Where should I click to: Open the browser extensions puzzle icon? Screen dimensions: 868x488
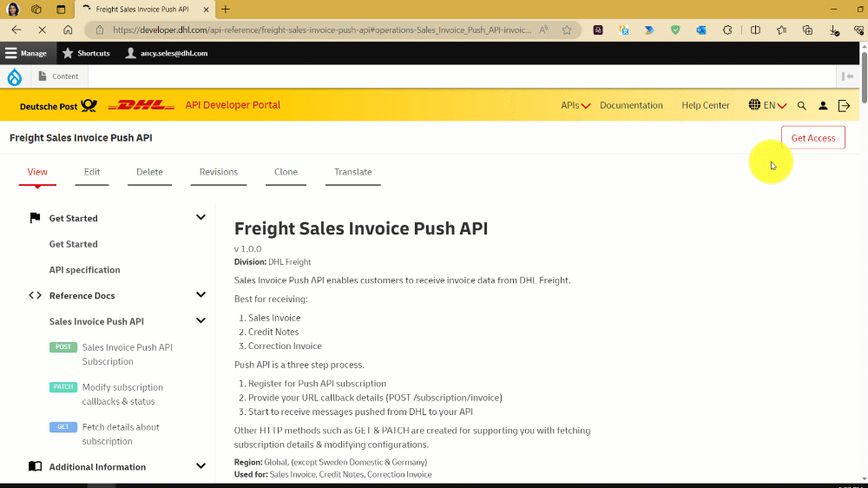click(x=727, y=30)
